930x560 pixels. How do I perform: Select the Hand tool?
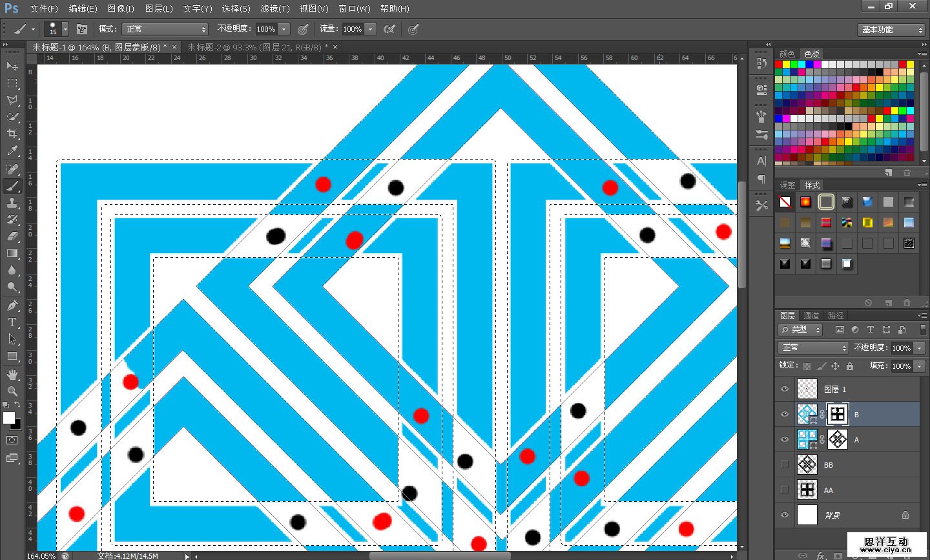coord(12,374)
